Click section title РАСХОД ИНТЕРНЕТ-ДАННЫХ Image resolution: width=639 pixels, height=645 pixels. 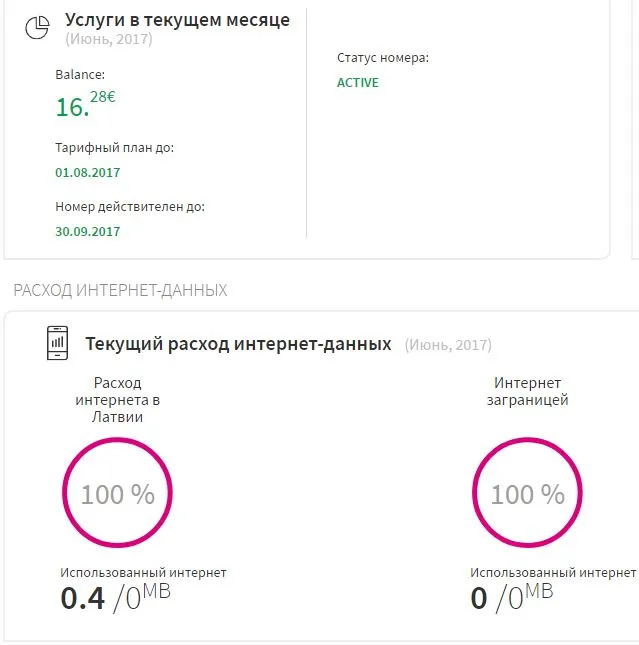pos(120,290)
